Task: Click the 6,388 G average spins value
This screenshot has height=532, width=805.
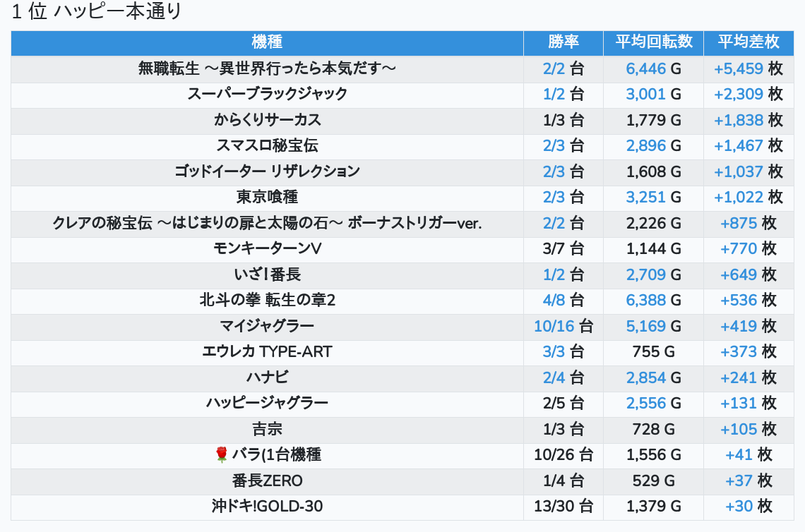Action: click(x=653, y=301)
